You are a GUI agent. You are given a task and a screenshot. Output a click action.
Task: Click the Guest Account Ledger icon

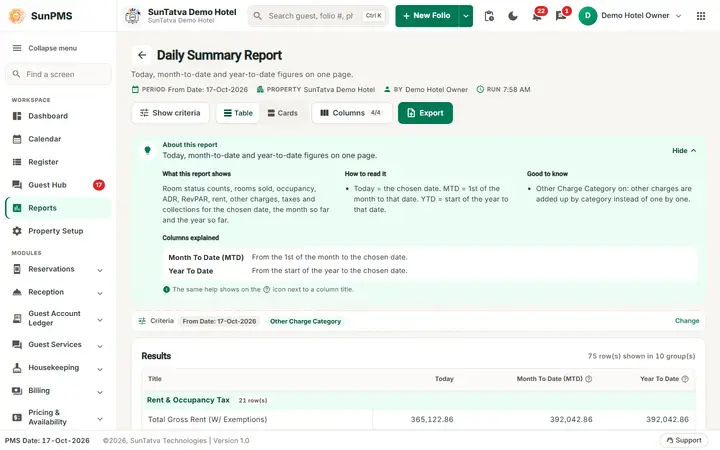coord(17,318)
